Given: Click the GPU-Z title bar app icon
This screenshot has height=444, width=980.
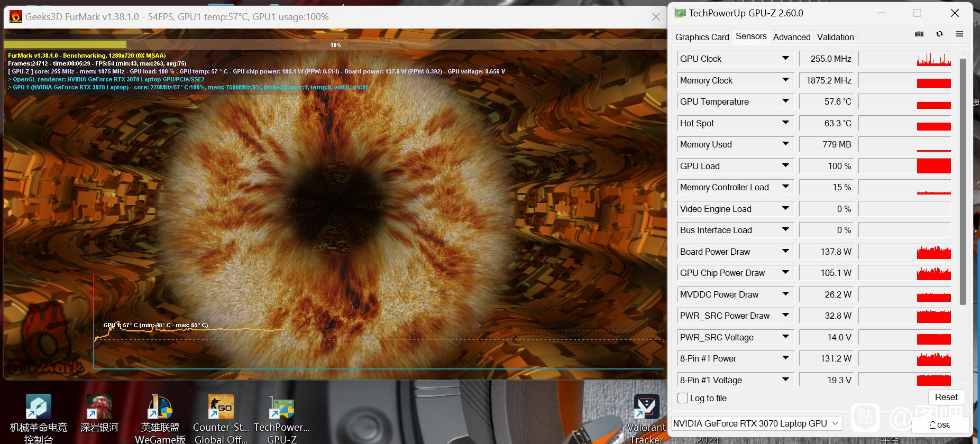Looking at the screenshot, I should pyautogui.click(x=680, y=13).
